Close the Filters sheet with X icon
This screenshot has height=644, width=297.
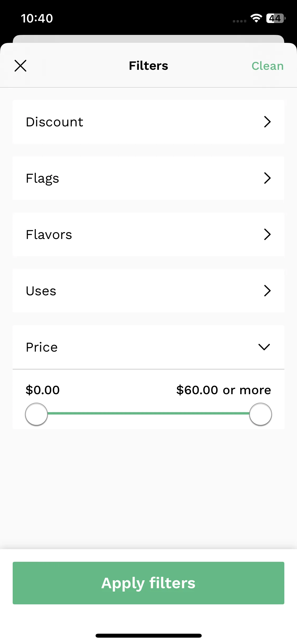[20, 66]
